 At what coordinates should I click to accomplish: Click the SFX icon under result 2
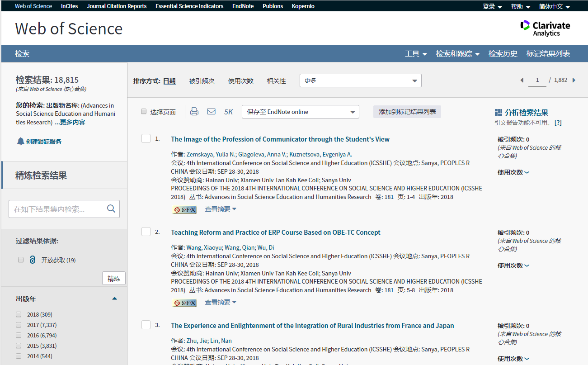point(184,303)
